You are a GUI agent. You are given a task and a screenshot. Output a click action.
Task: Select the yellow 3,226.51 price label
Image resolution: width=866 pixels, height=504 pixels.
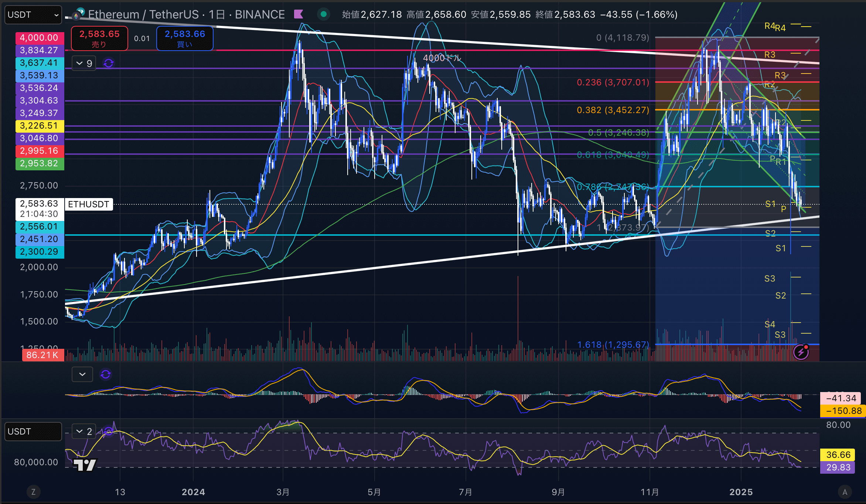click(x=40, y=126)
